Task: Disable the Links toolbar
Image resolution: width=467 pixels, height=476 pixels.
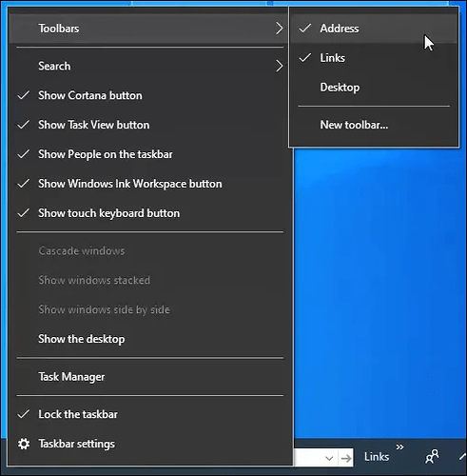Action: click(374, 58)
